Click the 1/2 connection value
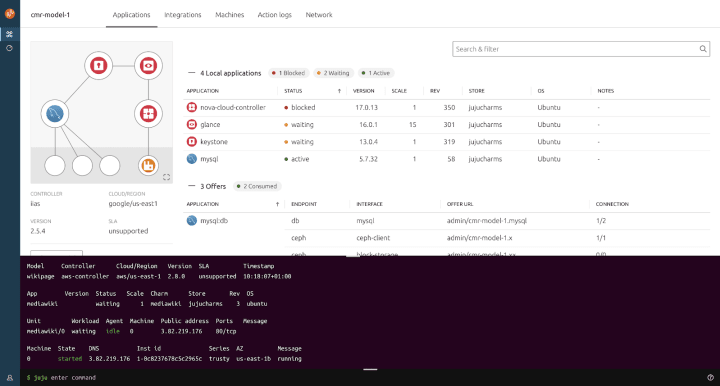720x386 pixels. 601,221
